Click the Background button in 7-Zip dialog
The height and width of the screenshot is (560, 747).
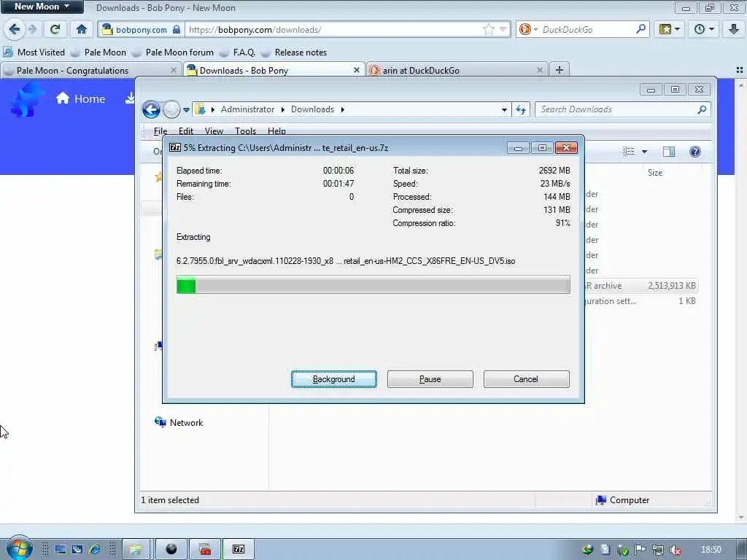[334, 379]
